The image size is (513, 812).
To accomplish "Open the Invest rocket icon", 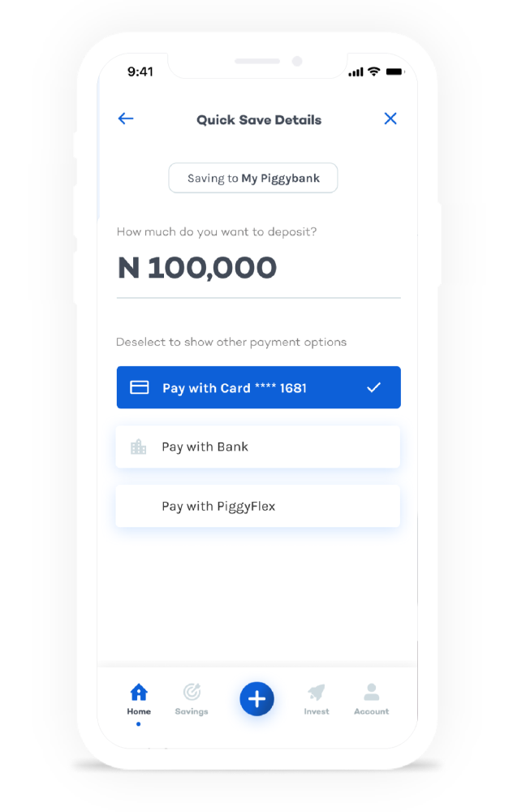I will tap(317, 692).
